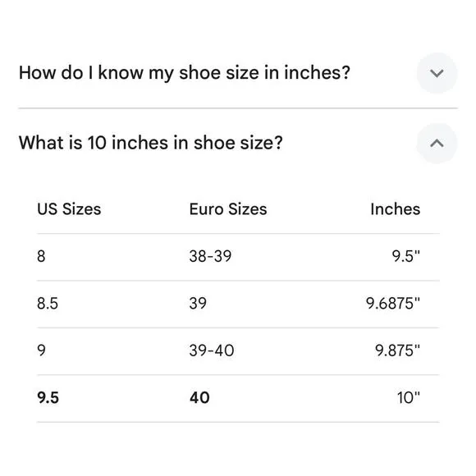The width and height of the screenshot is (476, 476).
Task: Click the down chevron icon at top right
Action: coord(437,73)
